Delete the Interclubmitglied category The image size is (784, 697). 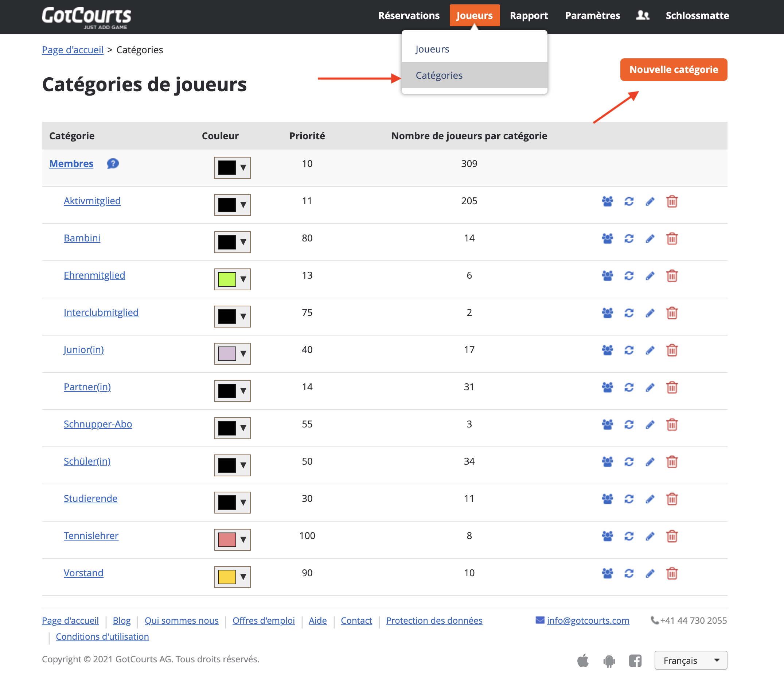(672, 313)
